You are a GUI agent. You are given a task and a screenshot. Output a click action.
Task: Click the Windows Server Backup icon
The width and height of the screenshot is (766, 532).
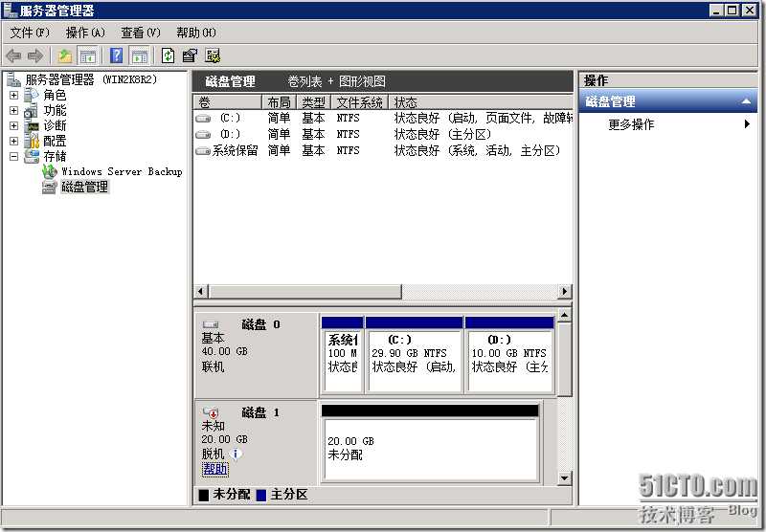point(50,171)
